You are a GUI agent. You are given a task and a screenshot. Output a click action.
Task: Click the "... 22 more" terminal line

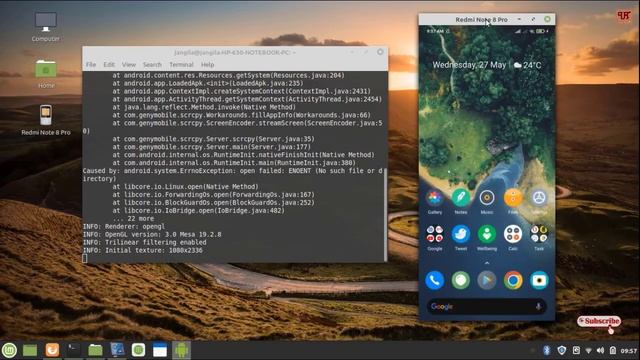(133, 218)
